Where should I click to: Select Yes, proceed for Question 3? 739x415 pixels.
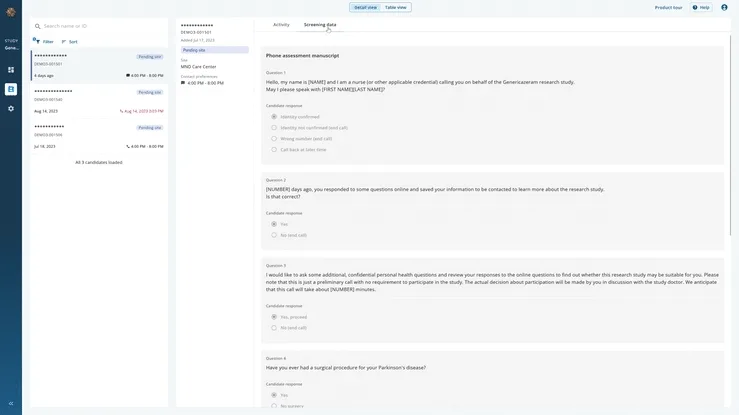(274, 317)
